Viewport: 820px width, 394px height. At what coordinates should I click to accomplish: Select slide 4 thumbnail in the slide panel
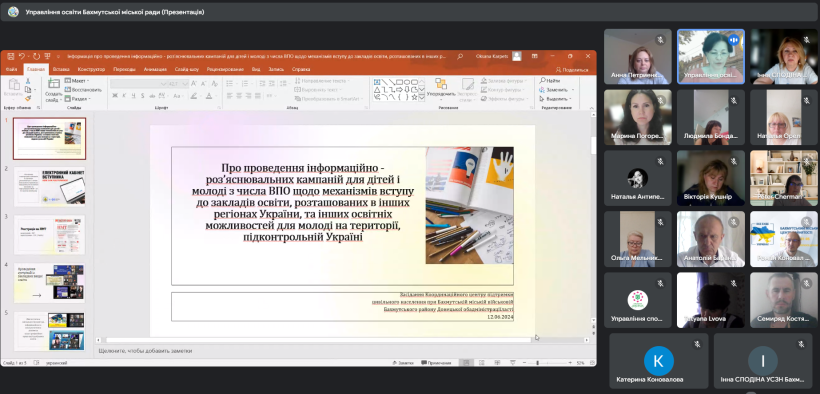click(50, 283)
